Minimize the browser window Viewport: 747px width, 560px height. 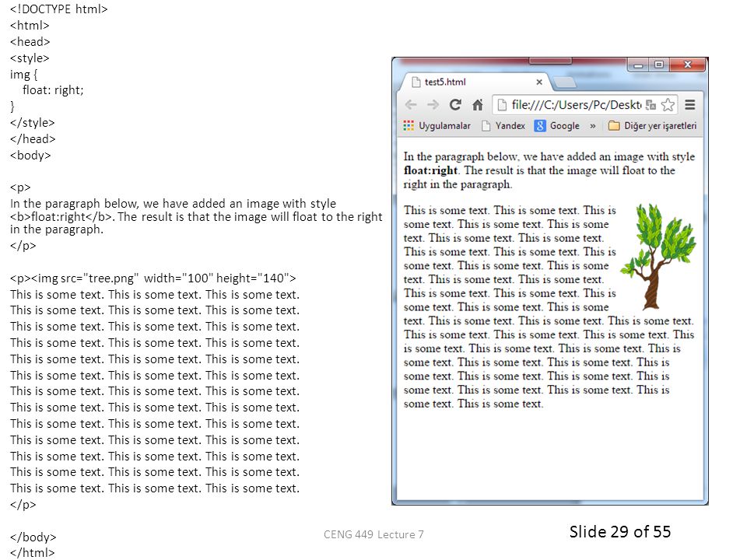(638, 65)
